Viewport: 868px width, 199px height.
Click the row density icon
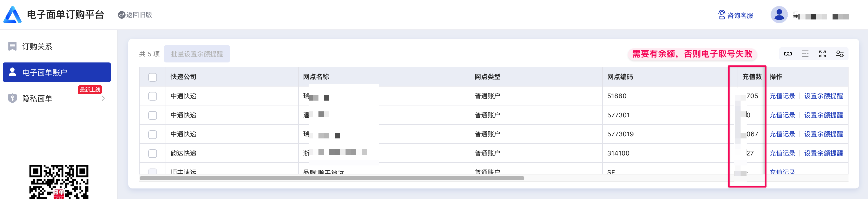[805, 54]
